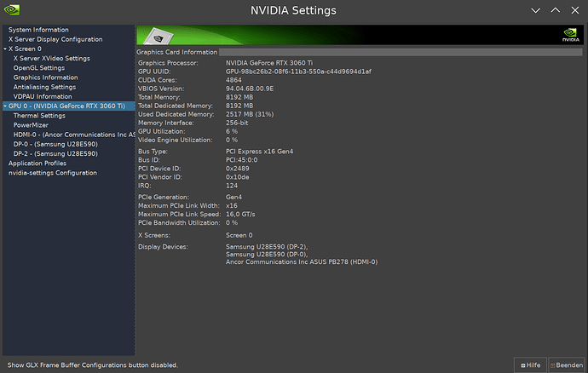Click Maximum PCIe Link Speed 16,0 GT/s

240,215
